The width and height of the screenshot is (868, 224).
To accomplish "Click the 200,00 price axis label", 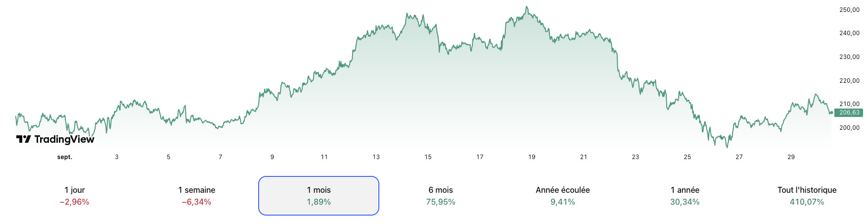I will [x=849, y=128].
